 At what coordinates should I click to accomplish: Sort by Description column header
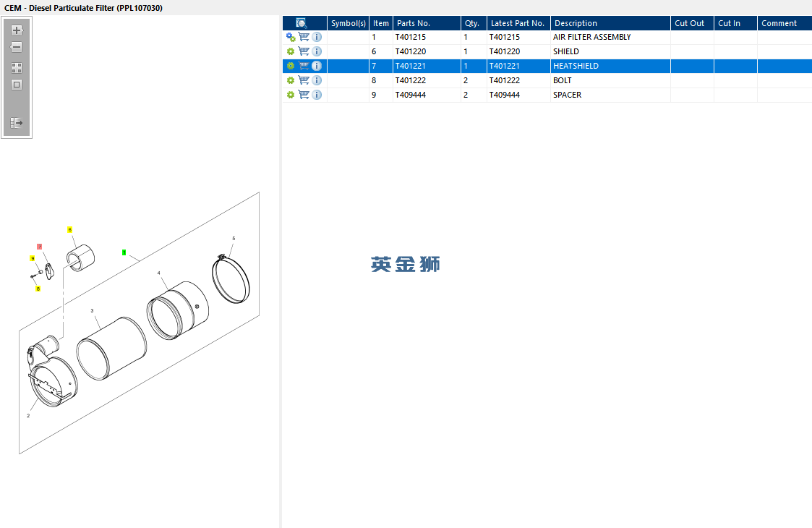(610, 23)
